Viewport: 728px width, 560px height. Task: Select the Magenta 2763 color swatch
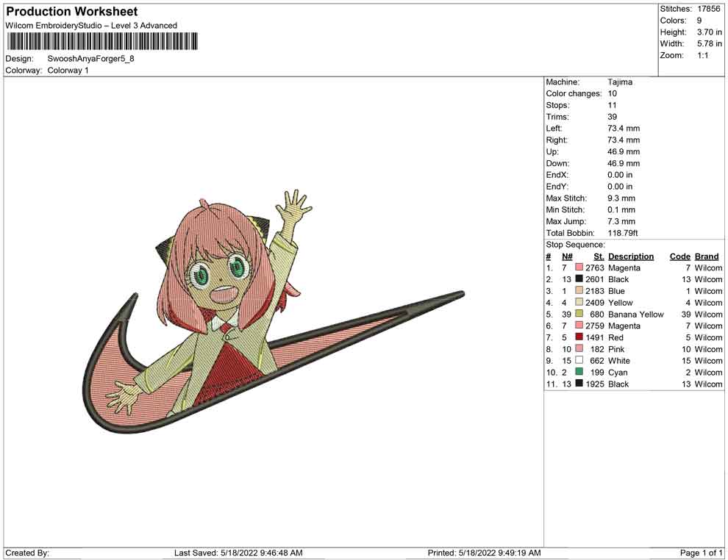point(579,268)
